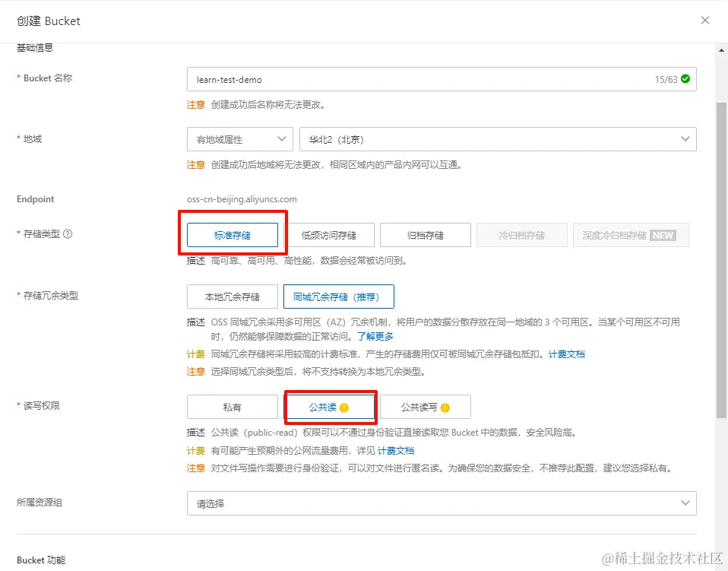This screenshot has width=728, height=571.
Task: Set read/write permission to 私有
Action: pyautogui.click(x=232, y=407)
